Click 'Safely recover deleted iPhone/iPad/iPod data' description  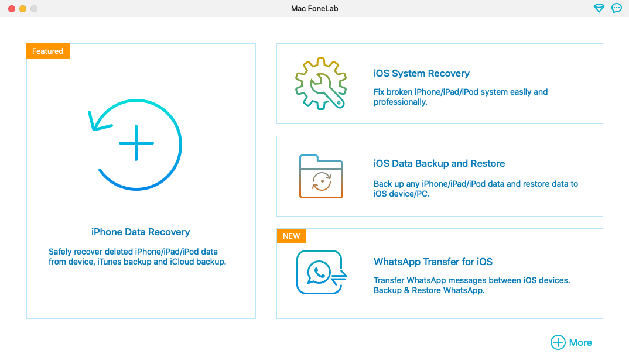(137, 256)
